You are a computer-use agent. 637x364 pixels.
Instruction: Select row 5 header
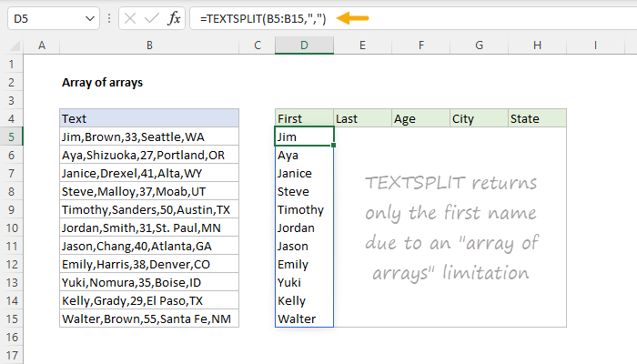(x=12, y=136)
